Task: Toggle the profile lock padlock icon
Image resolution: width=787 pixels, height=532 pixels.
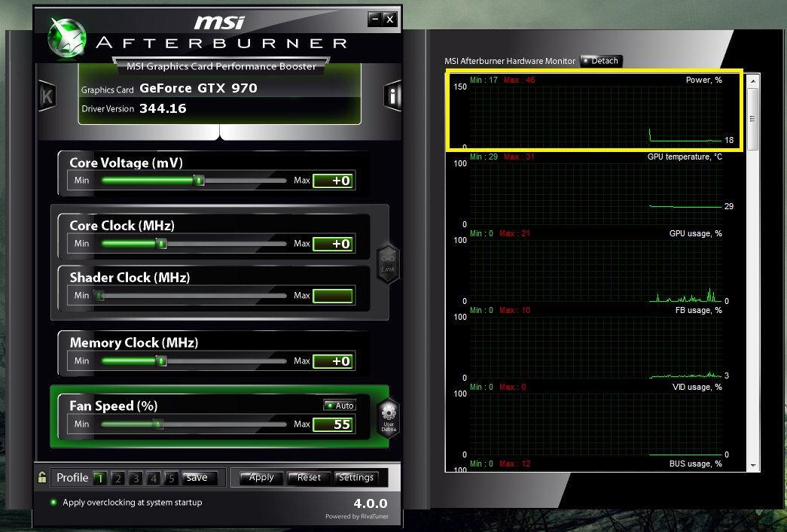Action: pos(42,477)
